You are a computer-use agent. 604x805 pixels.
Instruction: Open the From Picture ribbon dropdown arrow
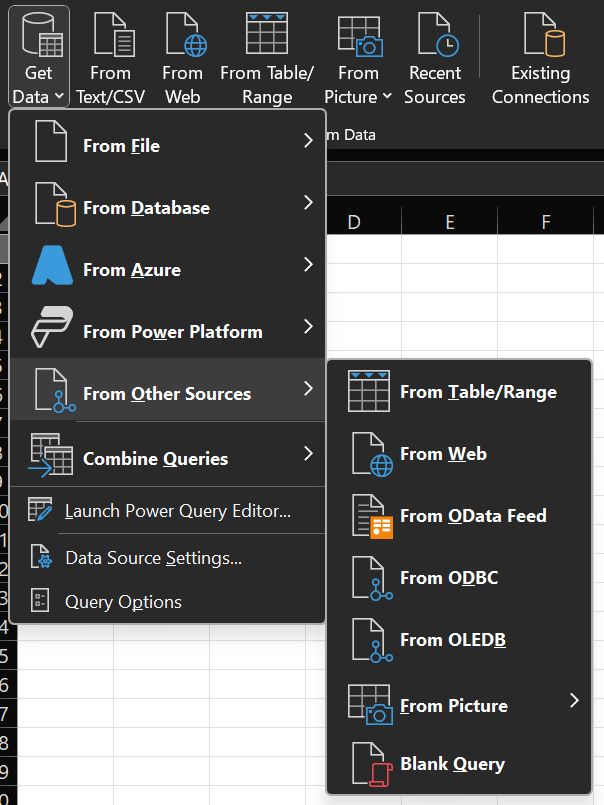point(387,95)
